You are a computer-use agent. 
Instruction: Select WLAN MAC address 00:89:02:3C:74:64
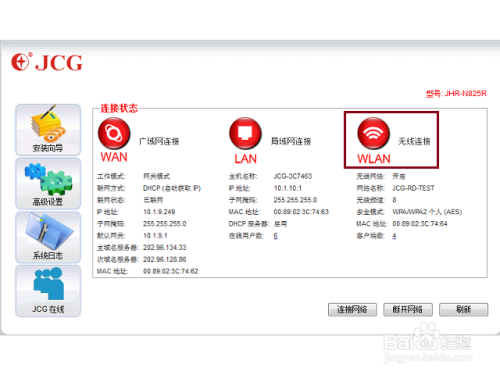[420, 224]
